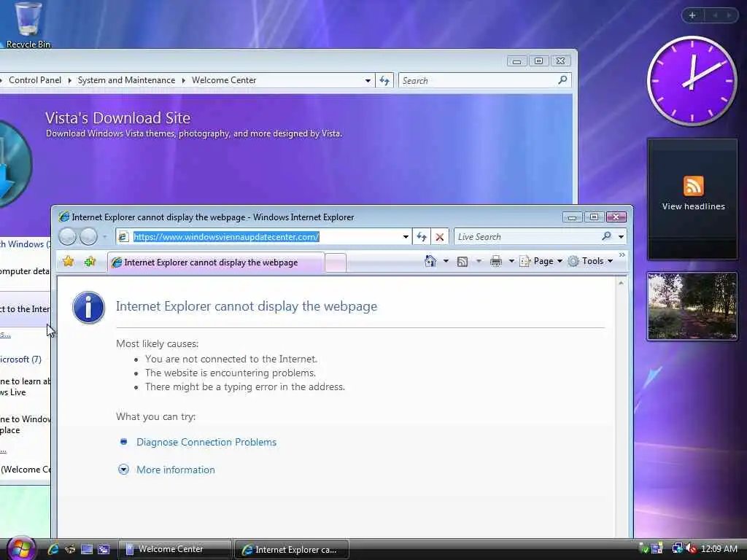Click the Internet Explorer Forward button
747x560 pixels.
(x=88, y=236)
